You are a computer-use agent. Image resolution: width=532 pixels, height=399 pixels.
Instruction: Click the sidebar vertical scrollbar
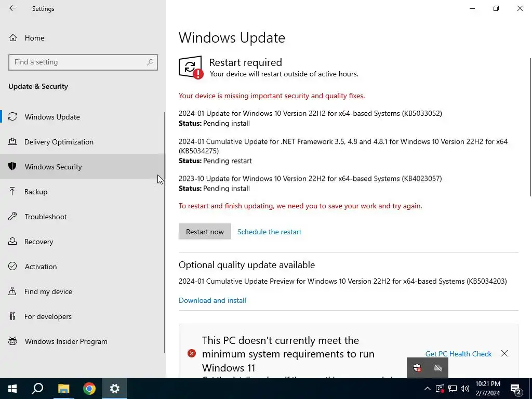point(165,233)
